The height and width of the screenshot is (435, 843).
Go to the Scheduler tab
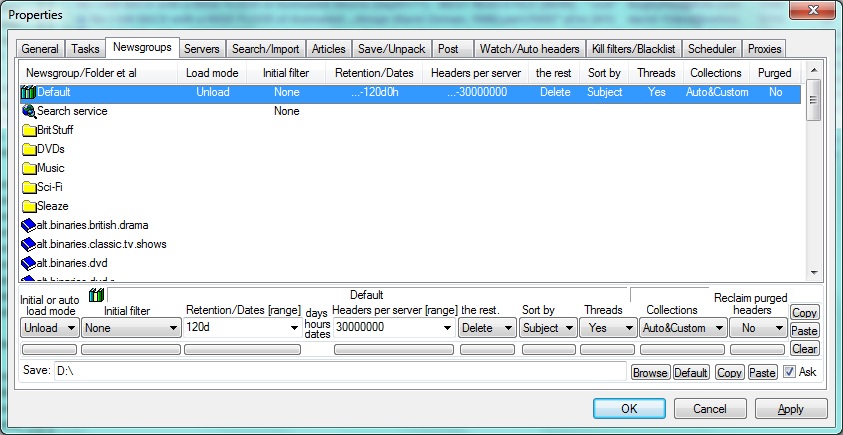click(711, 48)
